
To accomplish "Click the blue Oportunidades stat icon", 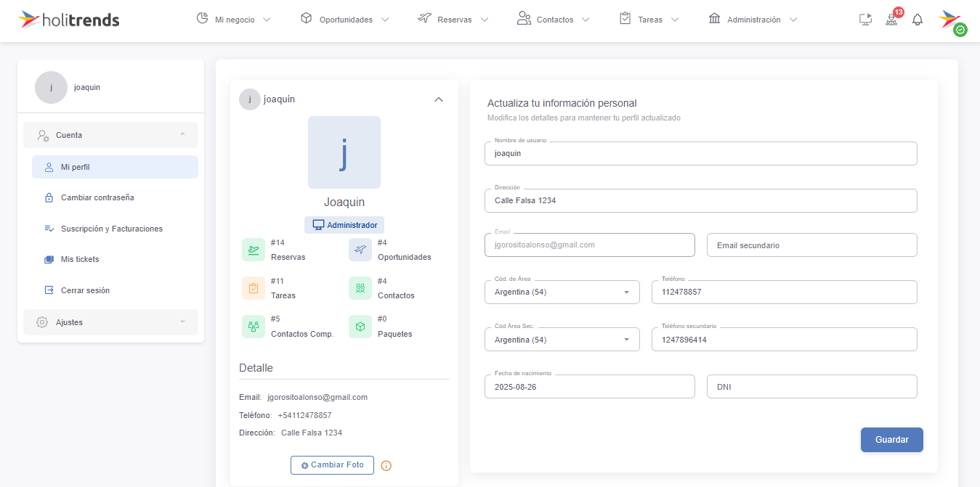I will click(360, 250).
